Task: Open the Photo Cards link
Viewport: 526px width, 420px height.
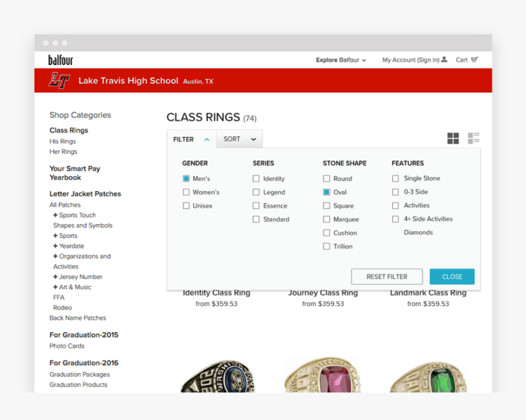Action: [x=67, y=346]
